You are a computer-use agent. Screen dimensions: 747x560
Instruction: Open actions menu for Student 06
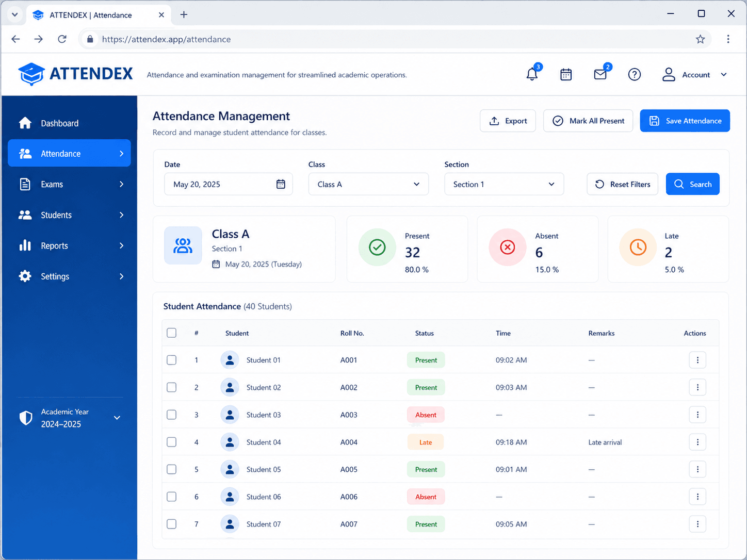[x=697, y=497]
